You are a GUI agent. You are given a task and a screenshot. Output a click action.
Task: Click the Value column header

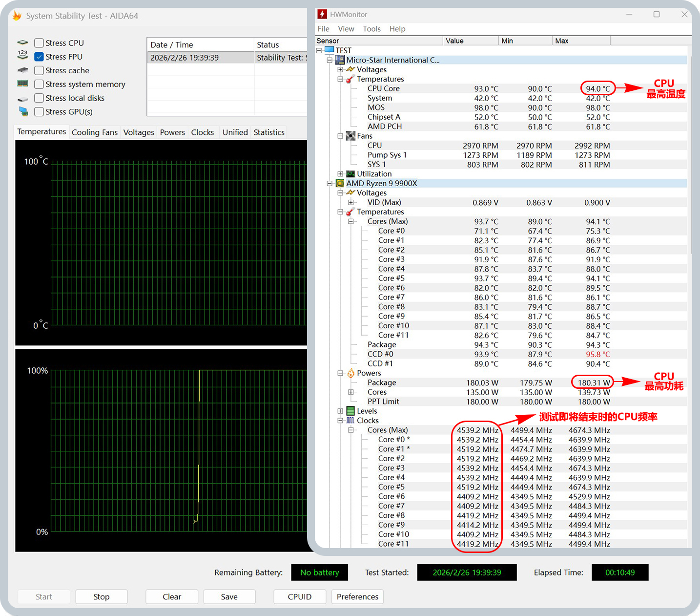coord(454,41)
